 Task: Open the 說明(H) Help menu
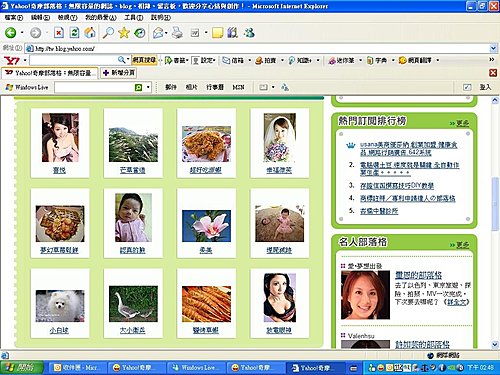161,17
